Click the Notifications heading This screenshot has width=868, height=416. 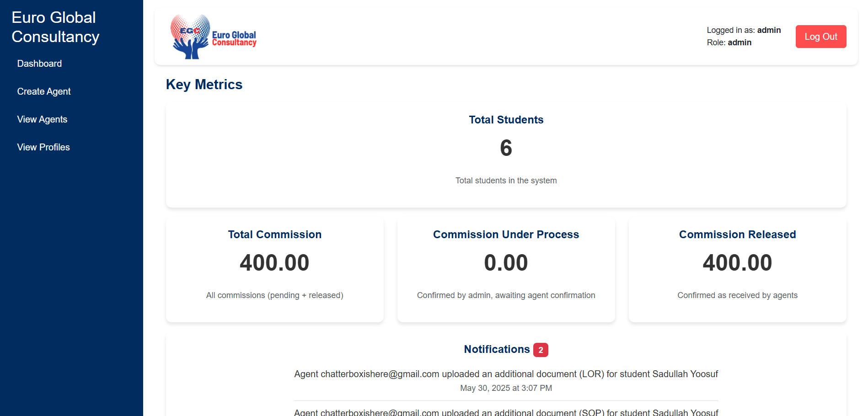[497, 349]
